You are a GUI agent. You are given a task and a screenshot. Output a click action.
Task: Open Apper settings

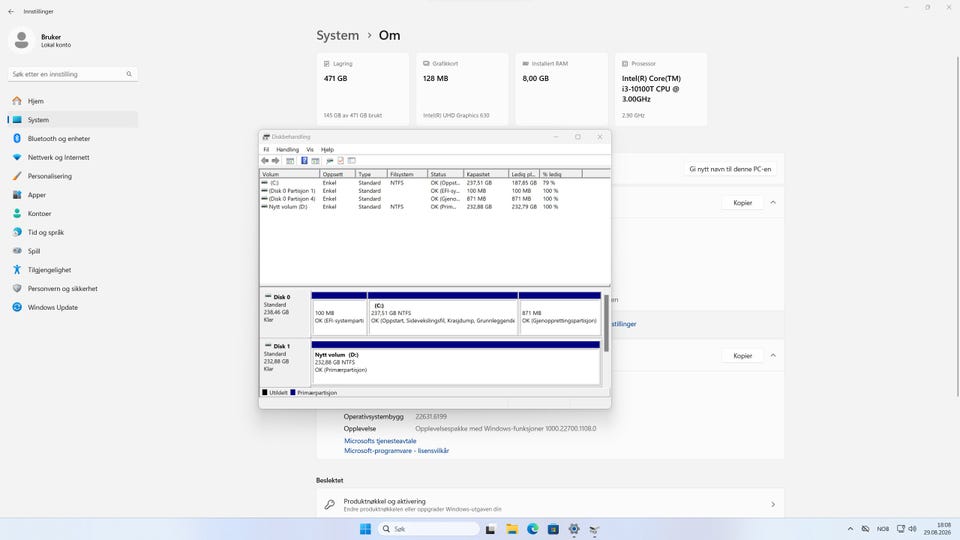point(72,195)
